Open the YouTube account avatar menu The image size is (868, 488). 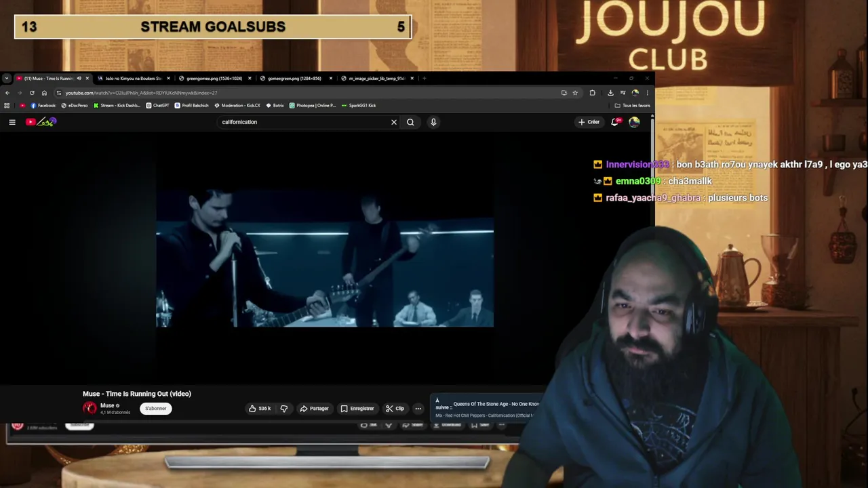[634, 122]
